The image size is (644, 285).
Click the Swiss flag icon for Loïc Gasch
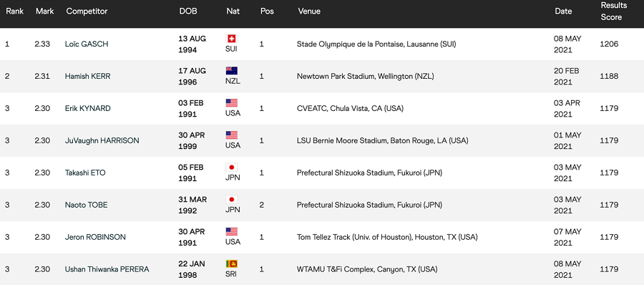point(232,39)
